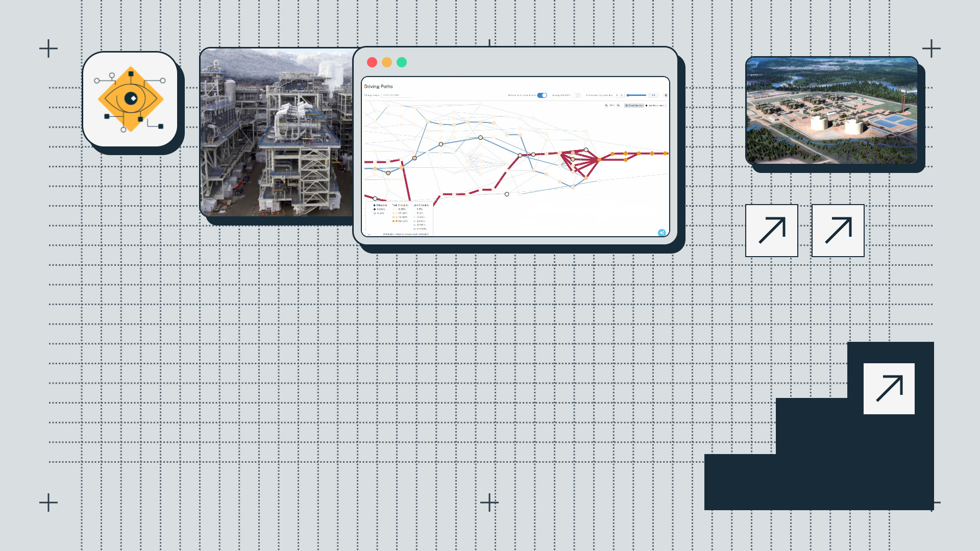Open the Change target dropdown field
This screenshot has height=551, width=980.
pyautogui.click(x=397, y=95)
